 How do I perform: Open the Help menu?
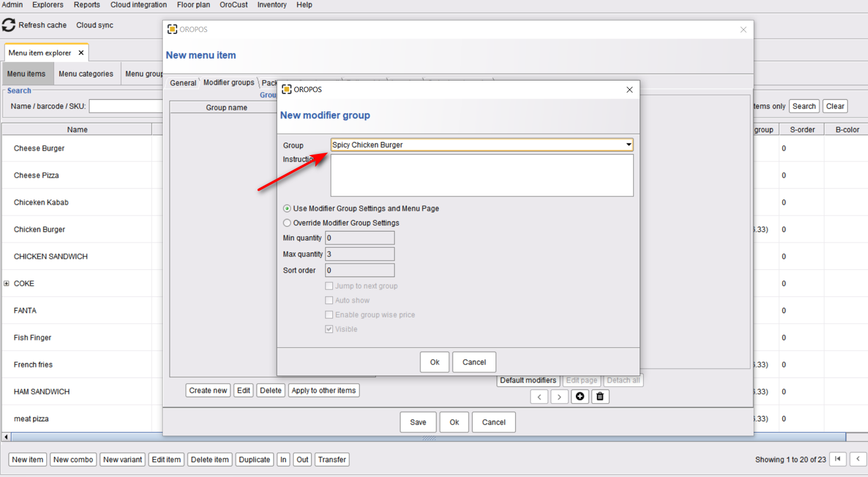click(x=304, y=5)
